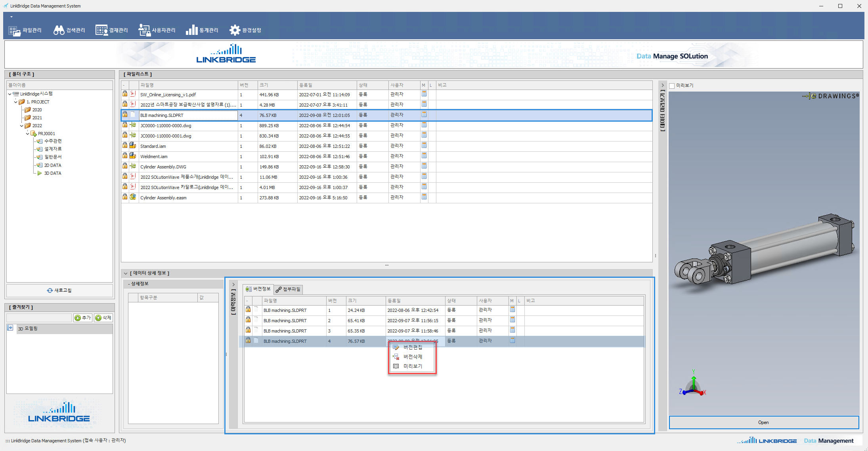The height and width of the screenshot is (451, 868).
Task: Collapse the 데이터 상세 정보 panel chevron
Action: [126, 273]
